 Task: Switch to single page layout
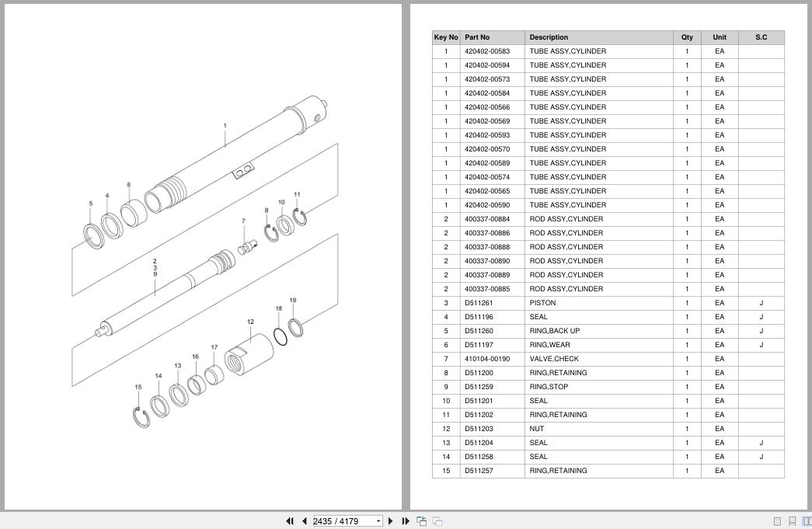777,521
